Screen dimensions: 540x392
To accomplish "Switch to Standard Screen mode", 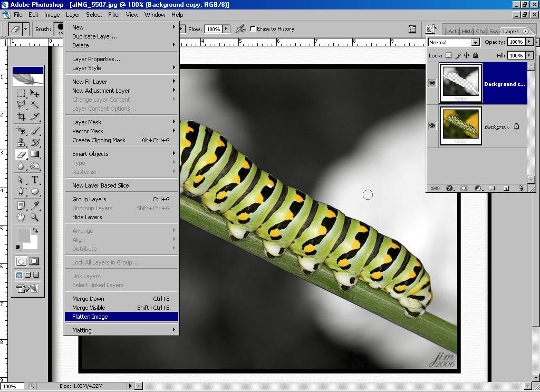I will click(20, 275).
